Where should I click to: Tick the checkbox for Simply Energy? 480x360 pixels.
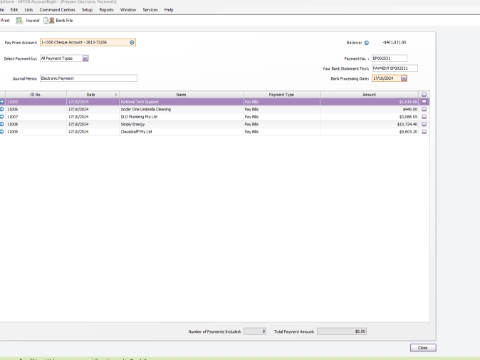tap(424, 124)
